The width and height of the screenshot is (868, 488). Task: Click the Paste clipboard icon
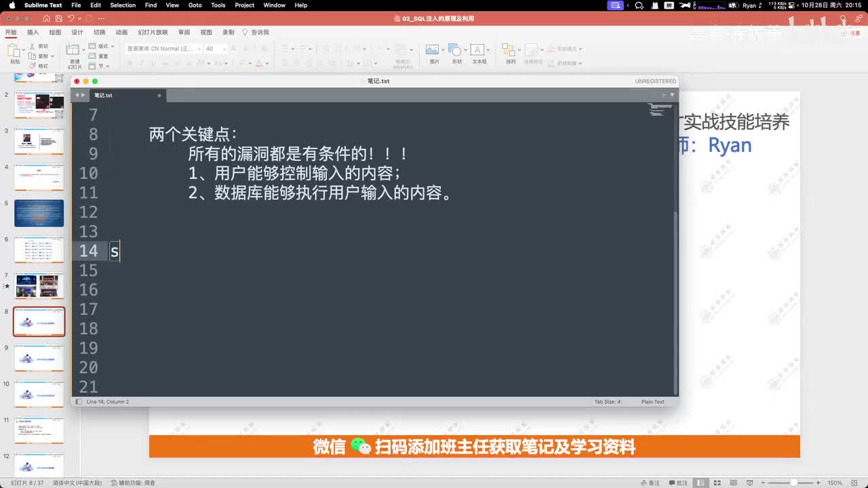14,50
